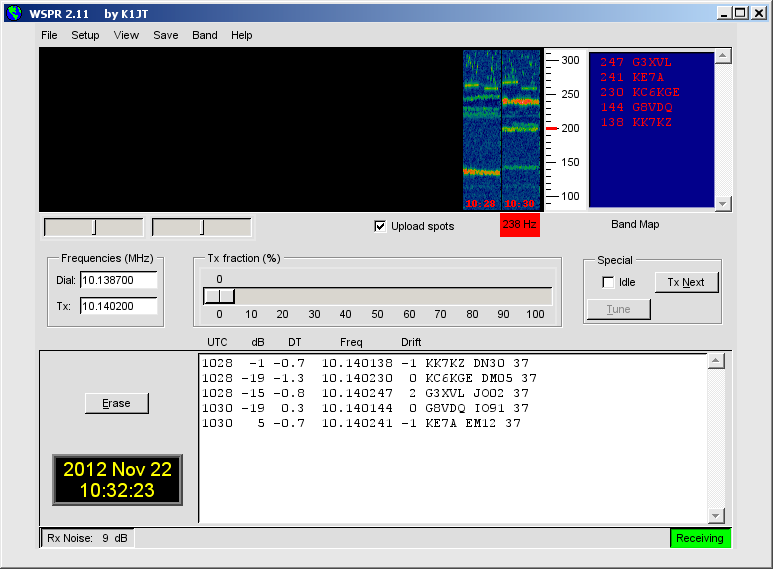Click the Rx Noise 9 dB status
This screenshot has height=569, width=773.
tap(87, 538)
